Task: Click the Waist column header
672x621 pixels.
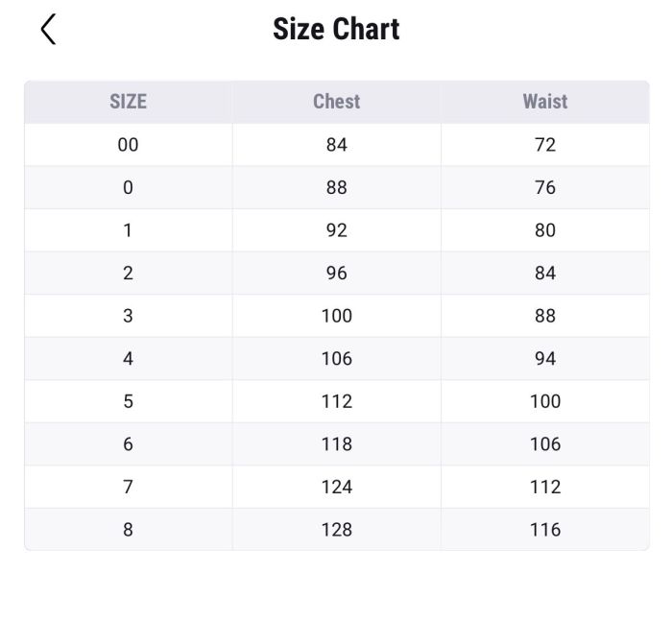Action: (544, 102)
